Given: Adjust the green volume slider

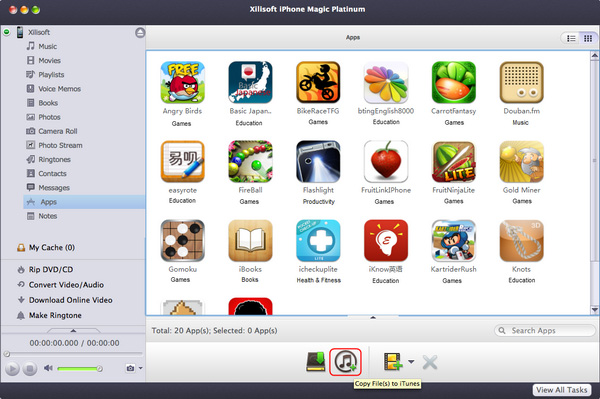Looking at the screenshot, I should click(x=80, y=368).
